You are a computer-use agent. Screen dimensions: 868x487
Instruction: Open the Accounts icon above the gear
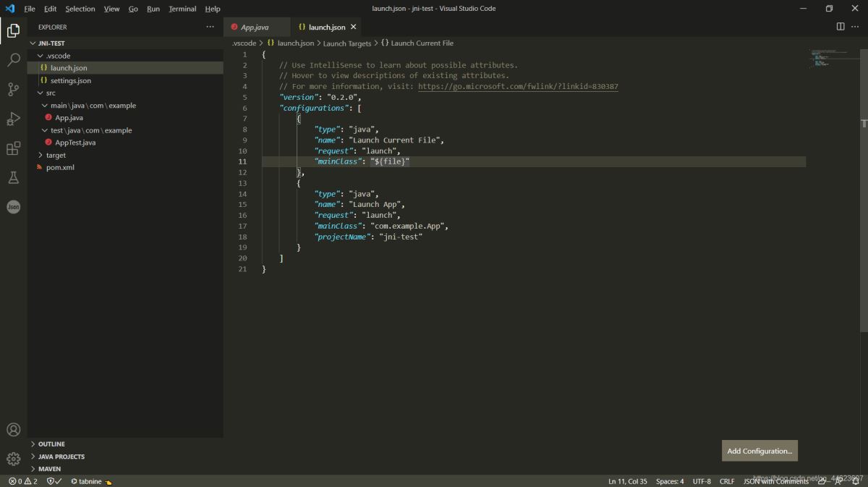13,429
